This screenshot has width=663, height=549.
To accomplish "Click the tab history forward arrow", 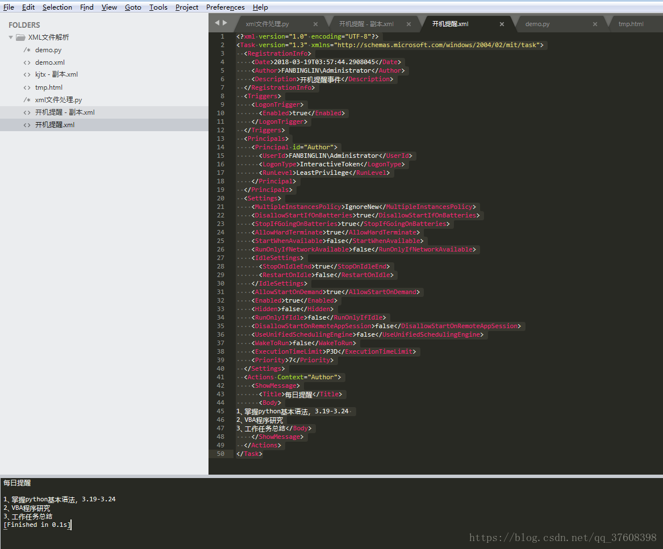I will [225, 23].
